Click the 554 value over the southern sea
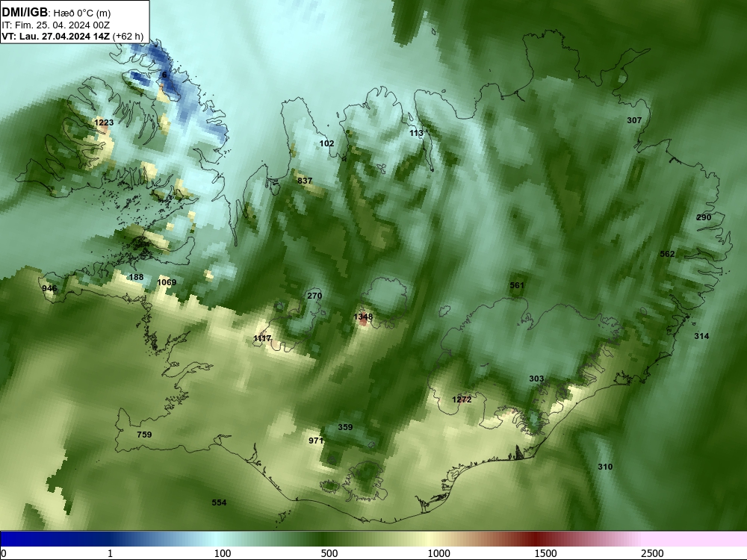747x560 pixels. click(219, 503)
